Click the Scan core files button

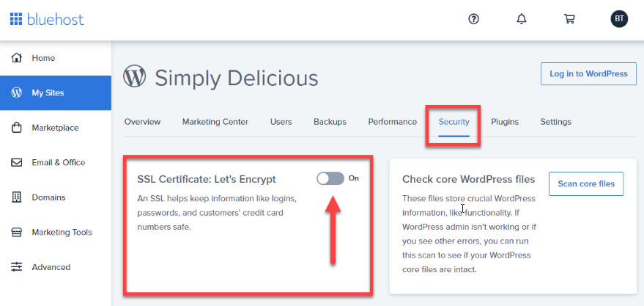pyautogui.click(x=586, y=184)
